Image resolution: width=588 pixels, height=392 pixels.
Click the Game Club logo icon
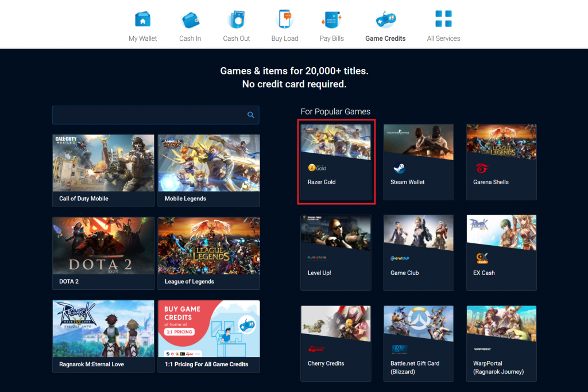(400, 258)
